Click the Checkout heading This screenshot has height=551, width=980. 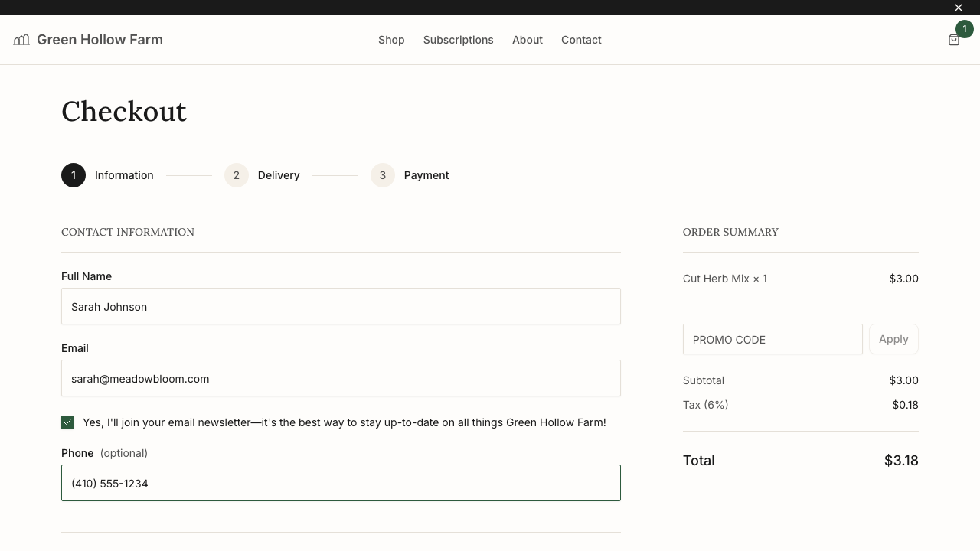point(124,112)
